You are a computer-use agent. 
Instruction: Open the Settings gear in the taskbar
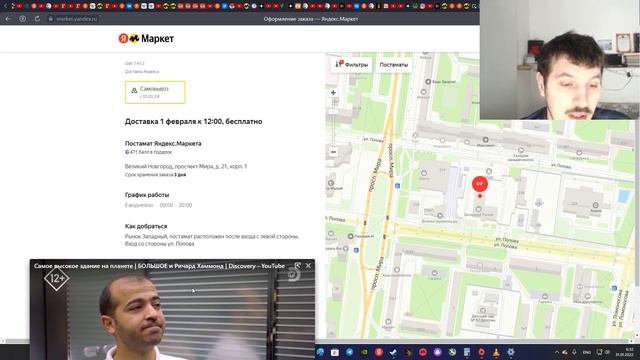[511, 352]
